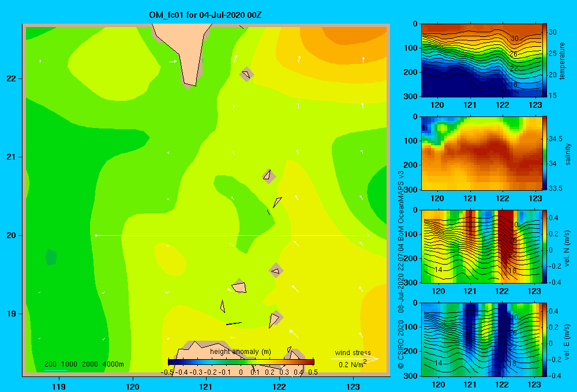
Task: Click the height anomaly color bar
Action: (x=241, y=361)
